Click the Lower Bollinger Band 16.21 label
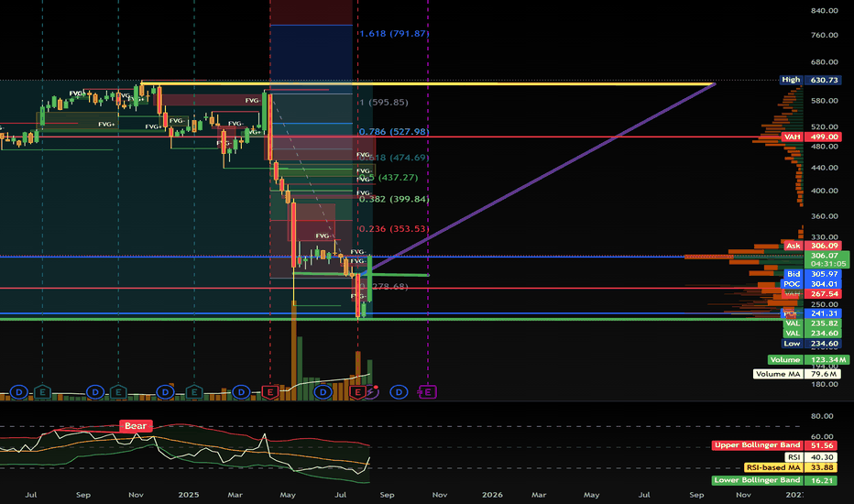The height and width of the screenshot is (504, 854). [774, 480]
